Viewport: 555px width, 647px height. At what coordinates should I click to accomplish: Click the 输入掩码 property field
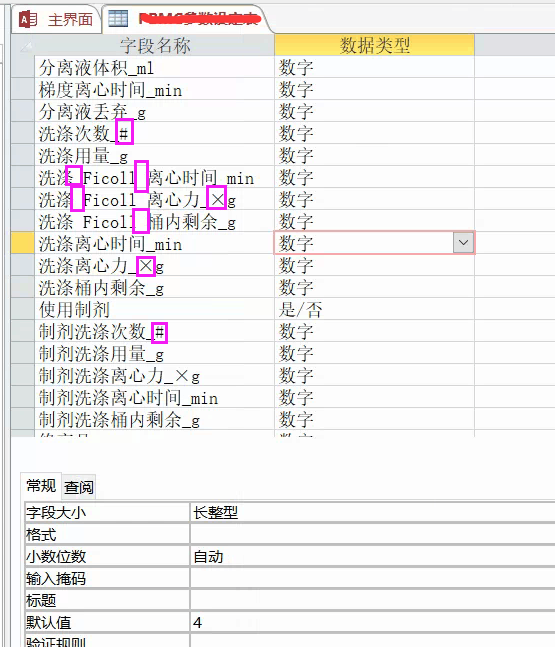pos(373,579)
